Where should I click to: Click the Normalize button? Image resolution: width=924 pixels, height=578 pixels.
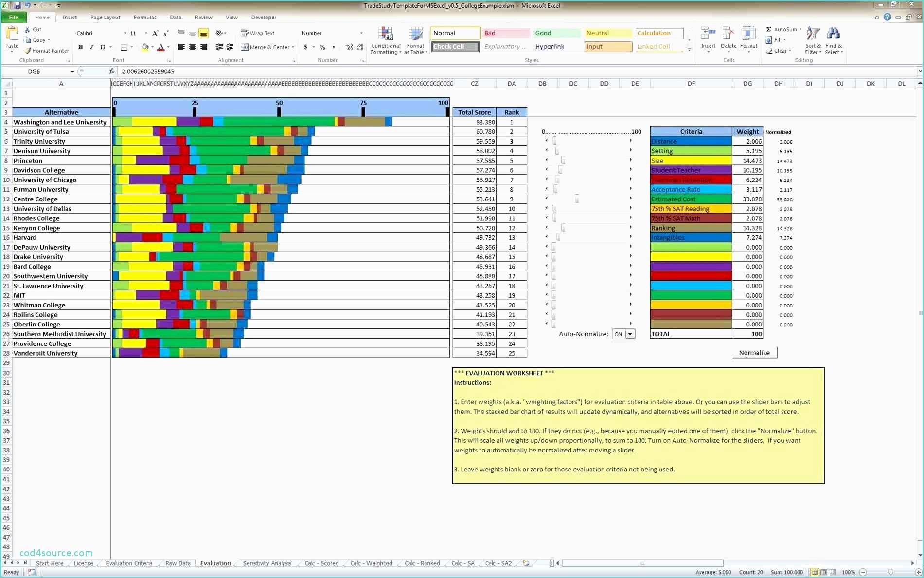click(x=754, y=352)
